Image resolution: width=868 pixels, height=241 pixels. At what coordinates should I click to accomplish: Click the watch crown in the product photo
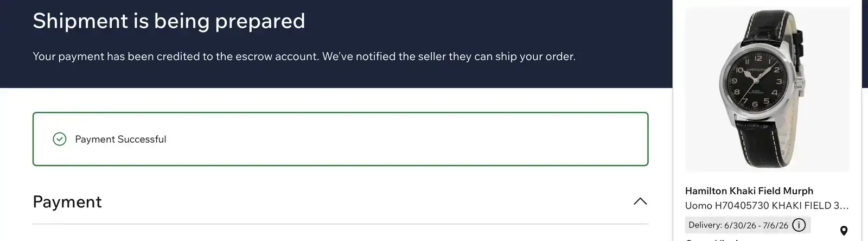coord(799,83)
